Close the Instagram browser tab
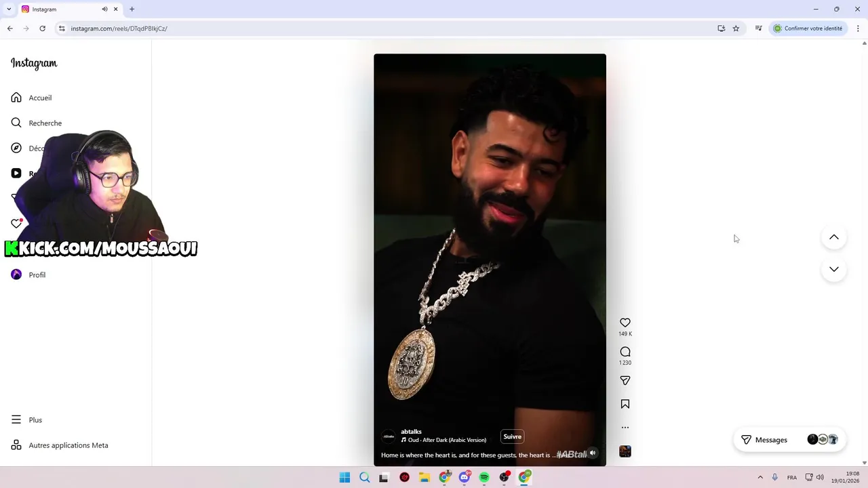 pos(116,9)
